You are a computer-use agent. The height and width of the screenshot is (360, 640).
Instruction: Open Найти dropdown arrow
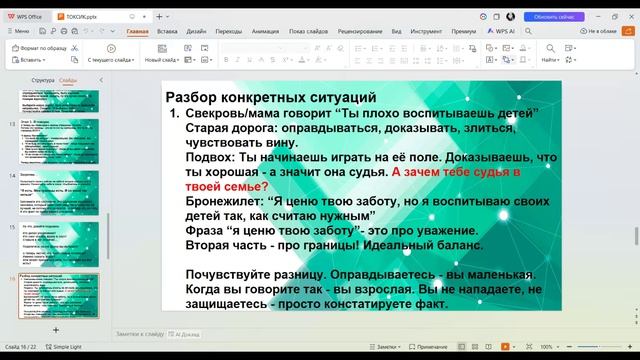coord(558,60)
